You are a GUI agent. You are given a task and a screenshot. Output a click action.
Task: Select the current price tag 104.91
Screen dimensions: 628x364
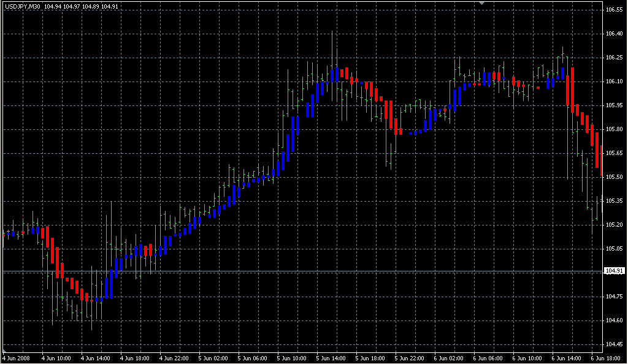[x=614, y=271]
